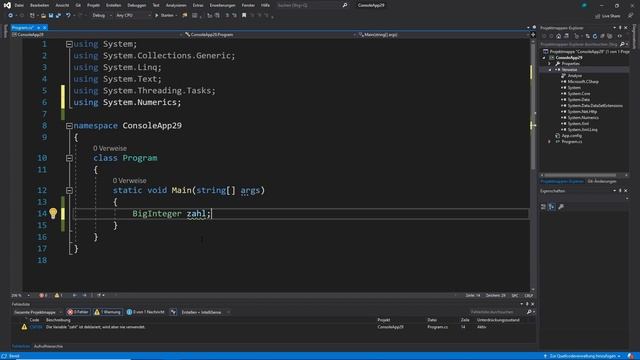Switch to the Git-Änderungen tab
640x360 pixels.
pyautogui.click(x=602, y=181)
